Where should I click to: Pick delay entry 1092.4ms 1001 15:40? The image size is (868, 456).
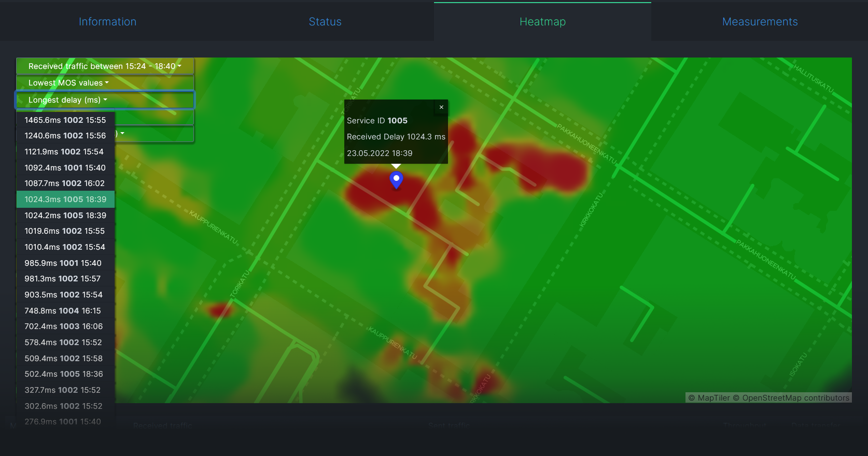click(65, 168)
